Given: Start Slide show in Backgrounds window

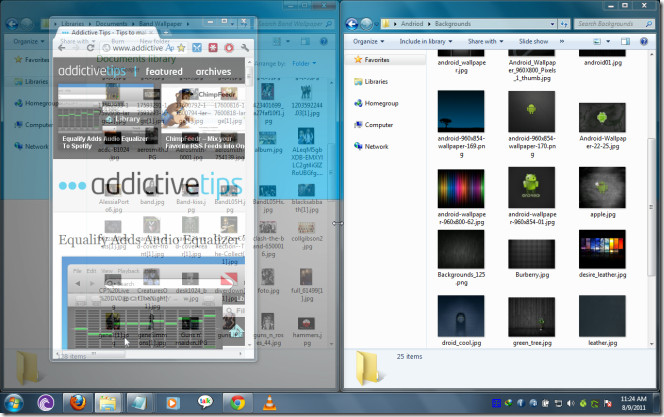Looking at the screenshot, I should click(533, 41).
